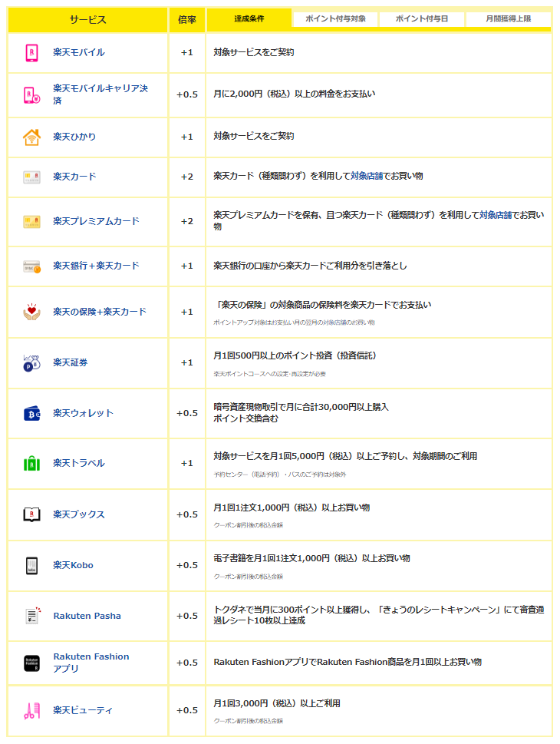Click the +2 rate for 楽天カード
This screenshot has width=560, height=744.
coord(187,177)
